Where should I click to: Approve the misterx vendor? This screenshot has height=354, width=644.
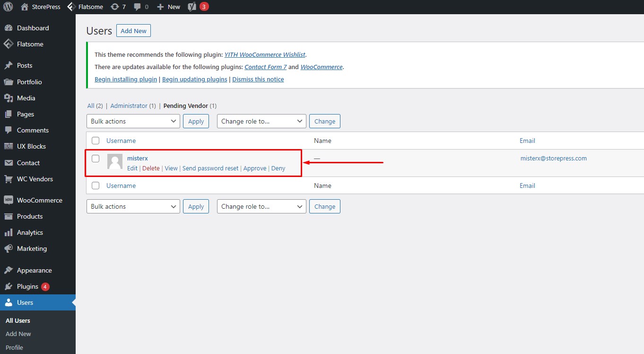point(255,168)
